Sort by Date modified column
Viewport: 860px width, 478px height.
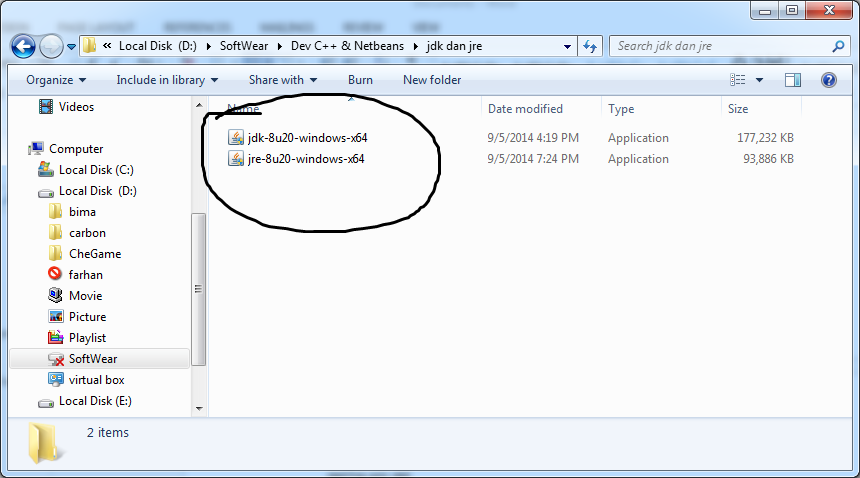coord(525,109)
